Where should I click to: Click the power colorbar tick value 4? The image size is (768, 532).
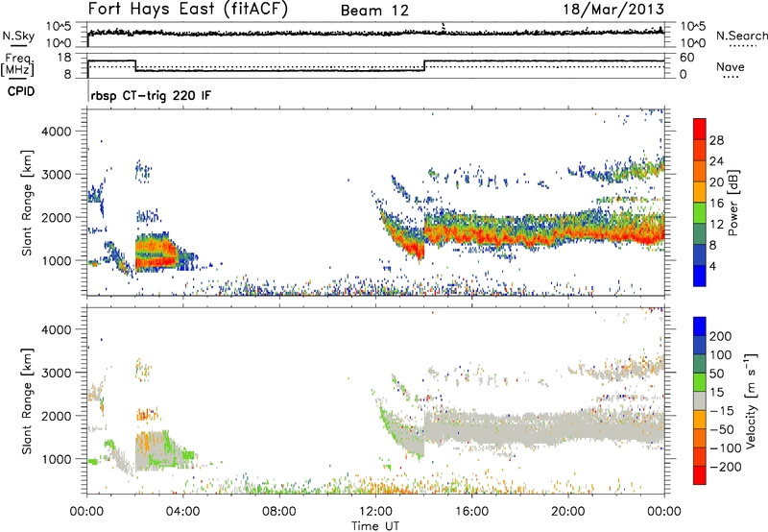click(x=712, y=266)
